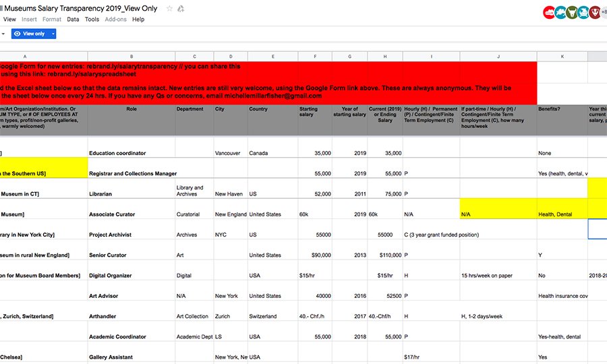The image size is (607, 364).
Task: Click the 'Role' header cell
Action: [132, 120]
